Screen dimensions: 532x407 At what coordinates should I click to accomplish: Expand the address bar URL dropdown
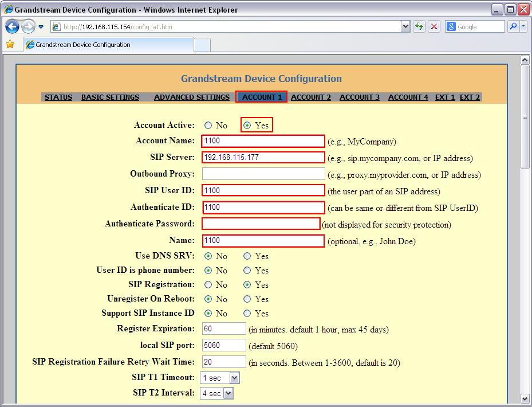405,26
